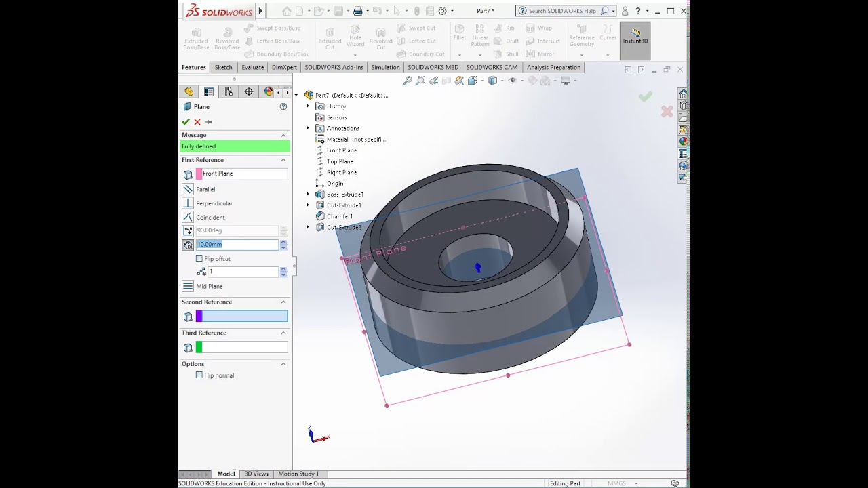Switch to the Sketch tab
The height and width of the screenshot is (488, 868).
coord(223,67)
